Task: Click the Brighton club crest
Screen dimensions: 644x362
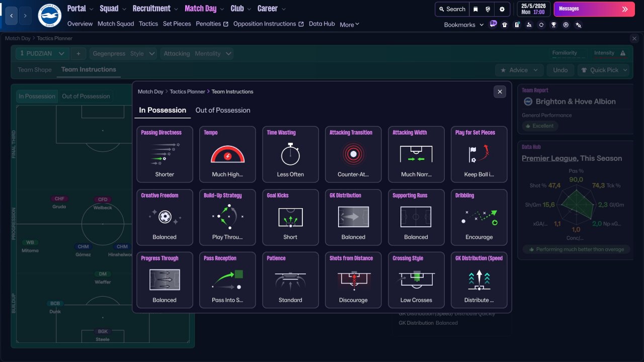Action: tap(49, 16)
